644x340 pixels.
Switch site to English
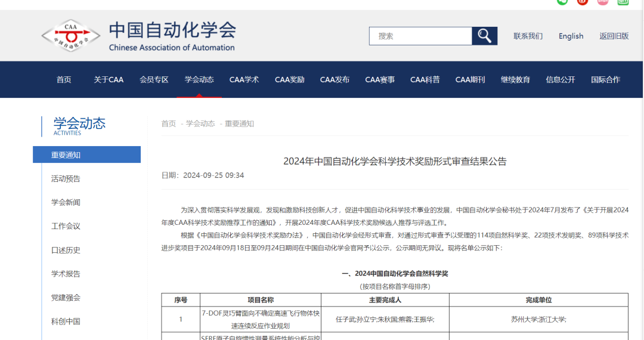coord(571,36)
